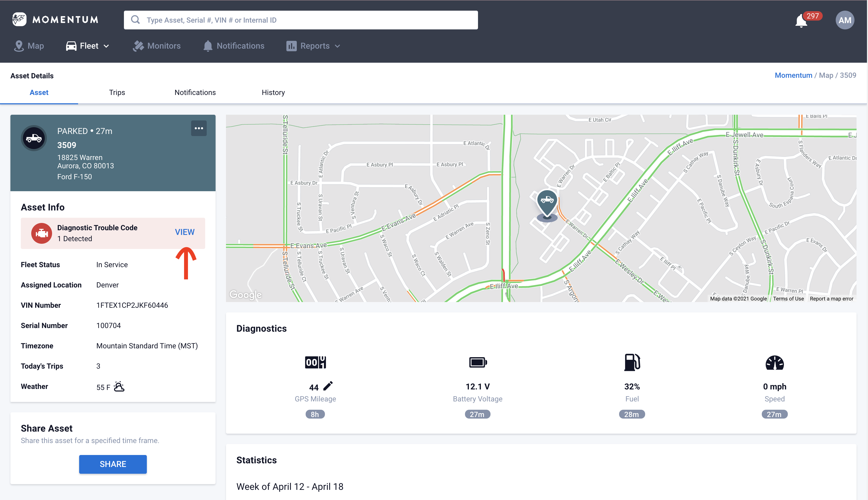Click the SHARE button to share asset

pyautogui.click(x=113, y=464)
